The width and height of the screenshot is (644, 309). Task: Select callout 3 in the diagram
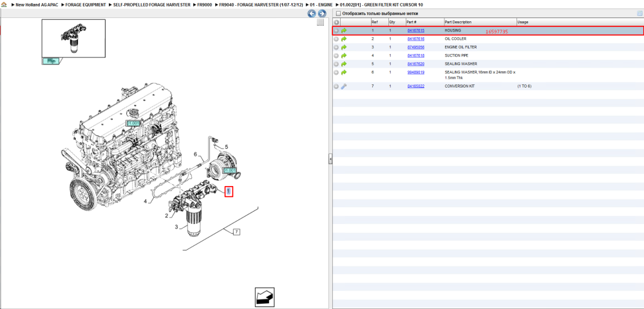176,227
